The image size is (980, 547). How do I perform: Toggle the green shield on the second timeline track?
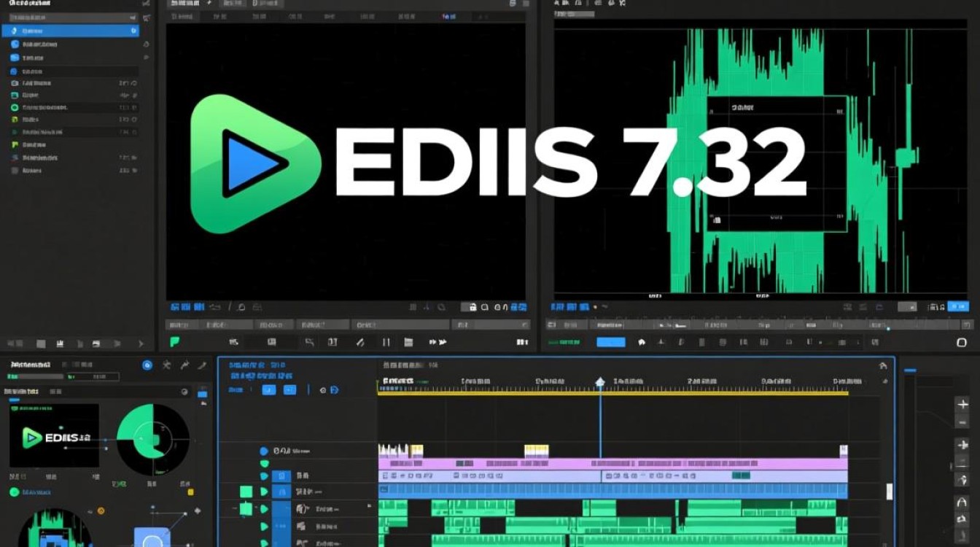point(264,464)
